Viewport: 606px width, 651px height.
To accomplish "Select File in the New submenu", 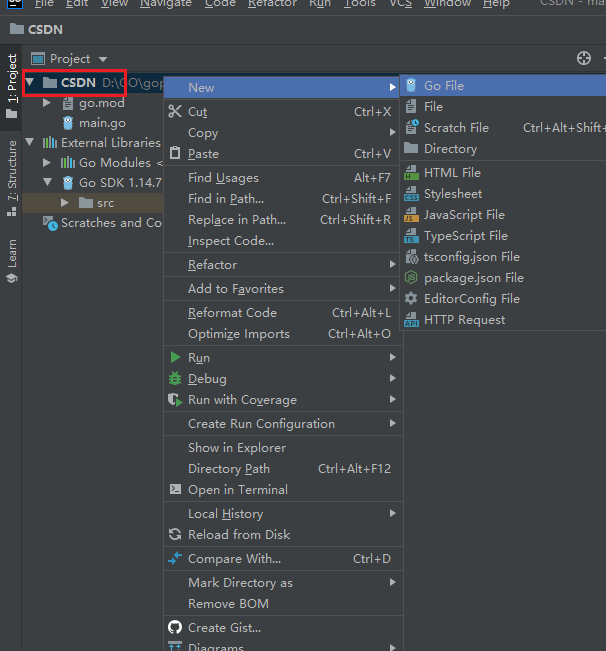I will 503,107.
